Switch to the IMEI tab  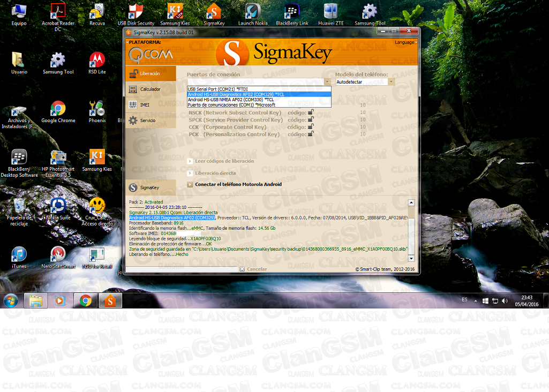point(151,104)
